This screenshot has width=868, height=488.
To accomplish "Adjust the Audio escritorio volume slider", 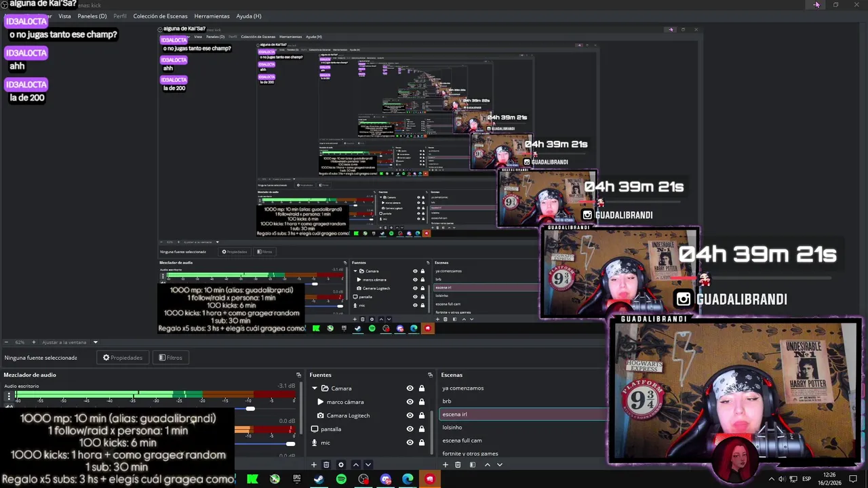I will pyautogui.click(x=250, y=409).
